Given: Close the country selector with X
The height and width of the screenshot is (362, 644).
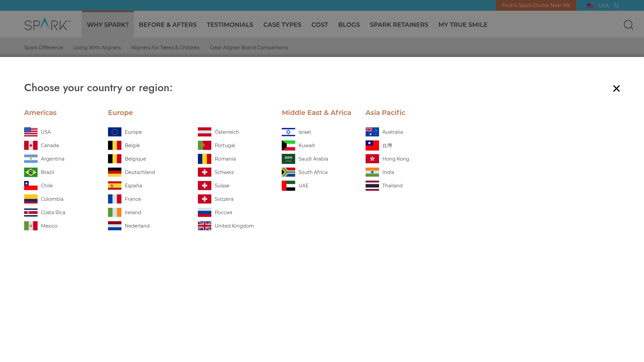Looking at the screenshot, I should pyautogui.click(x=616, y=88).
